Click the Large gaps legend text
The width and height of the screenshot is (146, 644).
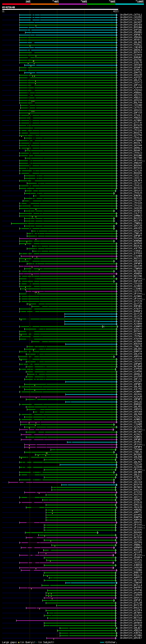coord(28,642)
